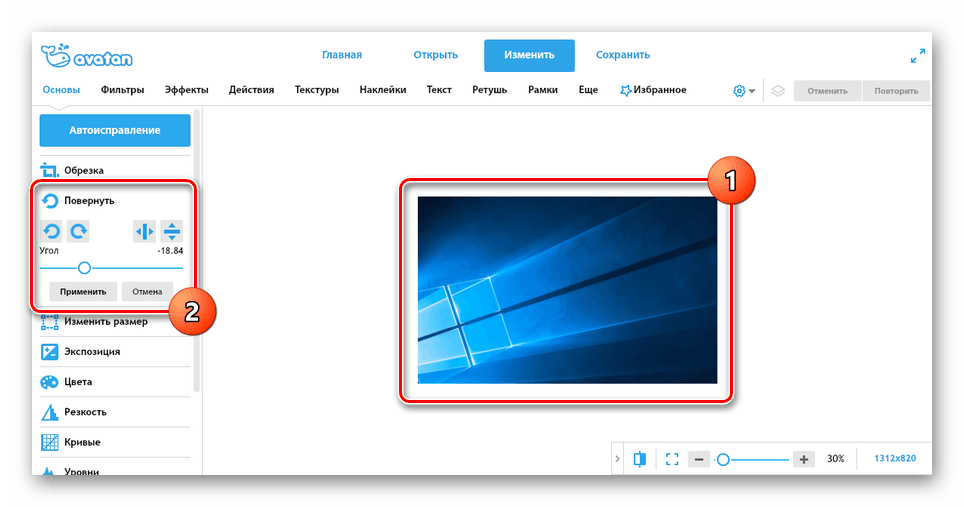Switch to Эффекты section
Image resolution: width=964 pixels, height=507 pixels.
point(186,90)
